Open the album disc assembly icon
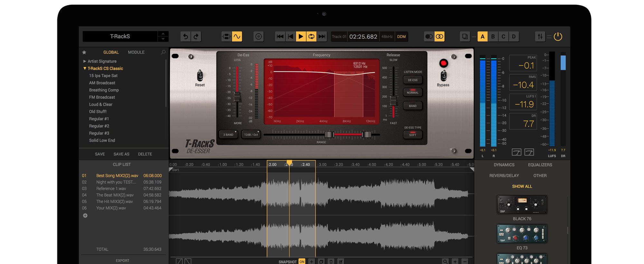This screenshot has height=264, width=644. [259, 37]
